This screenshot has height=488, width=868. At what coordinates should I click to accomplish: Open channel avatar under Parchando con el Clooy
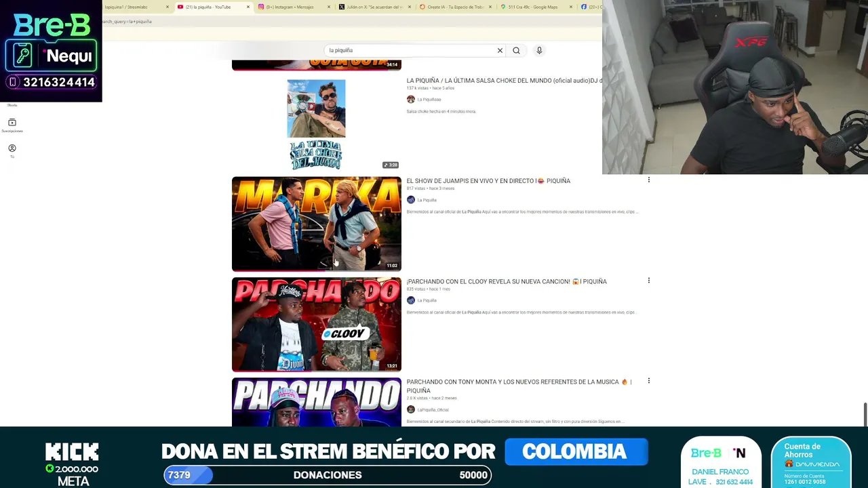410,300
